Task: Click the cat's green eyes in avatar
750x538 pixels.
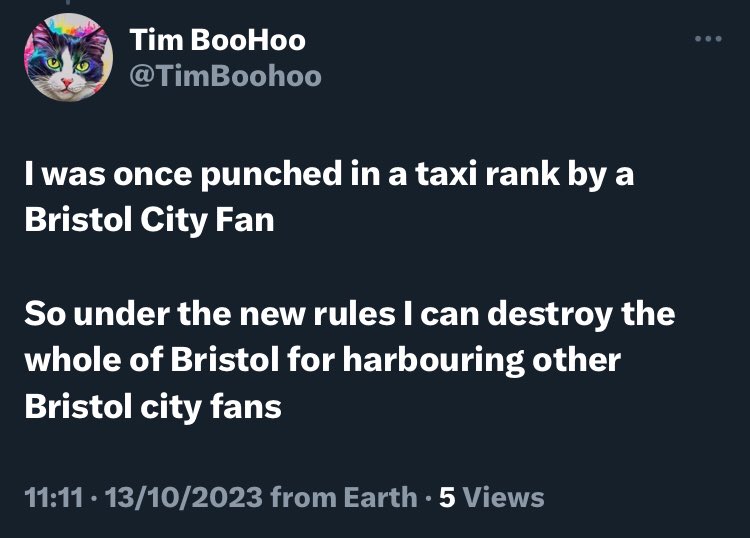Action: [x=68, y=64]
